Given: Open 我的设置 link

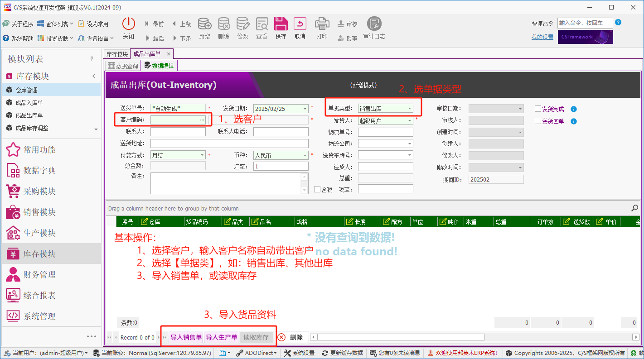Looking at the screenshot, I should click(x=542, y=37).
